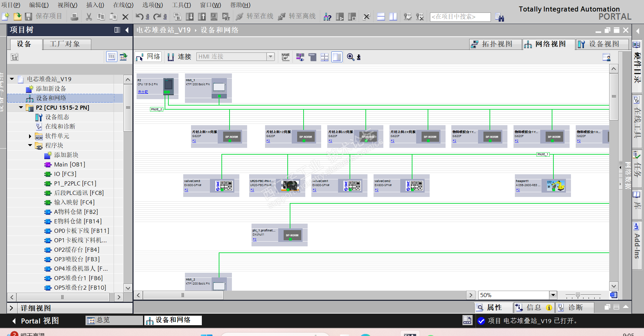Compile the project with the compile icon
The width and height of the screenshot is (644, 336).
177,17
